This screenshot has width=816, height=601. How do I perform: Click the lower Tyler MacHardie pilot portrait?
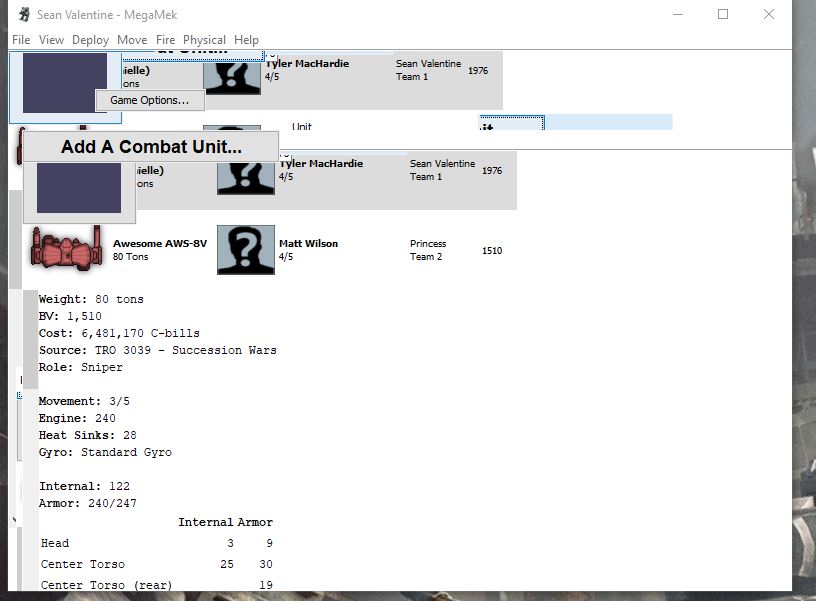[x=246, y=174]
